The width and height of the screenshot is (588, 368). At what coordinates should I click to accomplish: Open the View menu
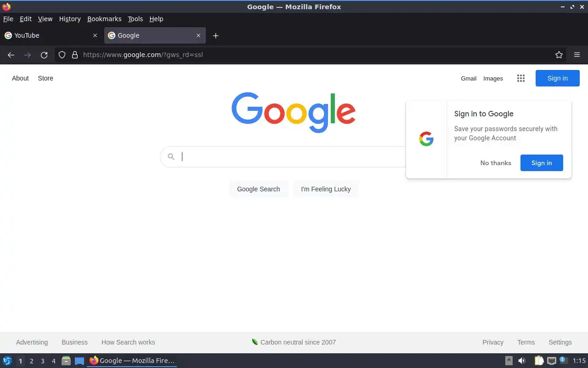click(45, 19)
